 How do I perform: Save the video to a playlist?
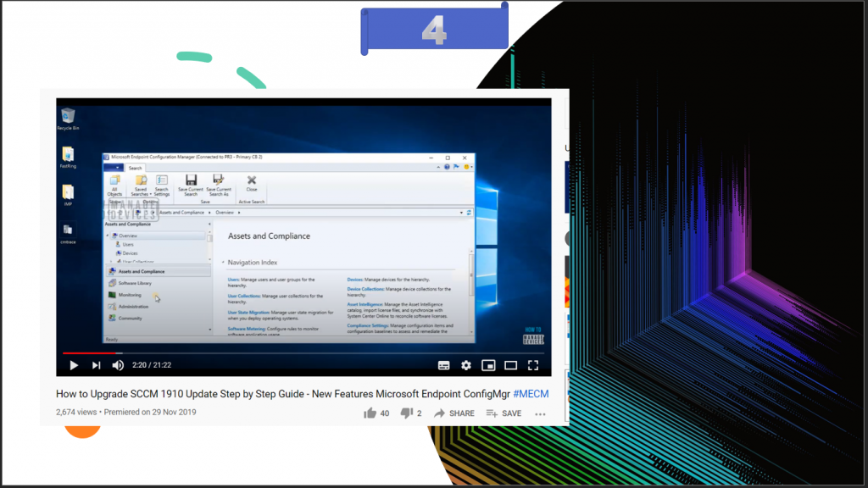click(x=504, y=413)
